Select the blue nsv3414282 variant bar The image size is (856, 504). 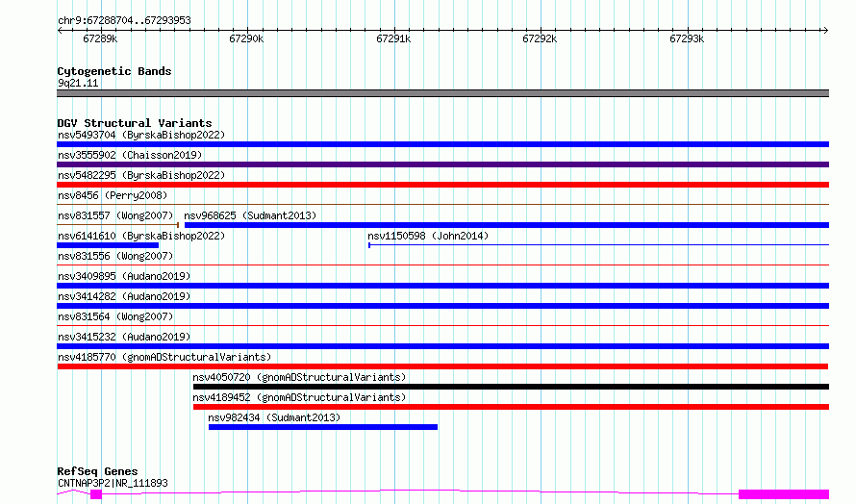tap(442, 306)
